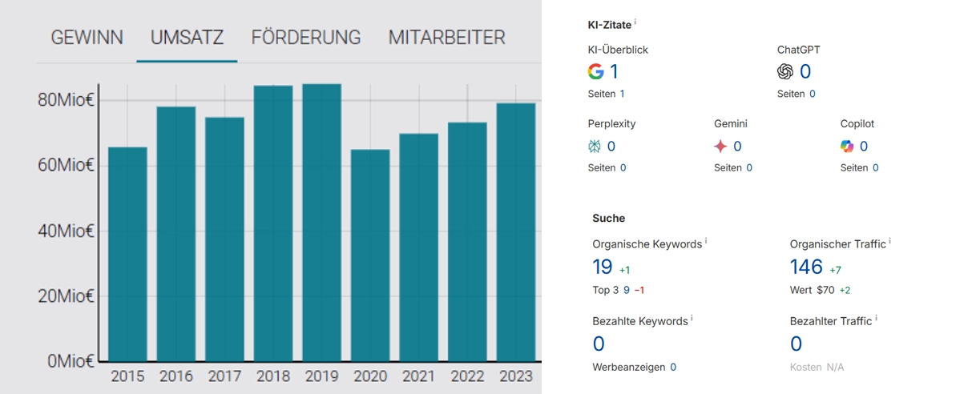
Task: Switch to the GEWINN tab
Action: tap(87, 38)
